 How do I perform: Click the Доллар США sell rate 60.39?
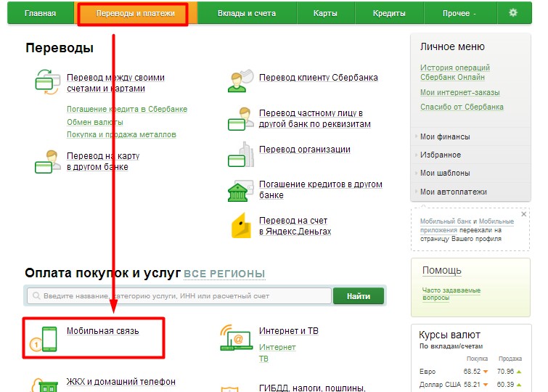point(505,384)
